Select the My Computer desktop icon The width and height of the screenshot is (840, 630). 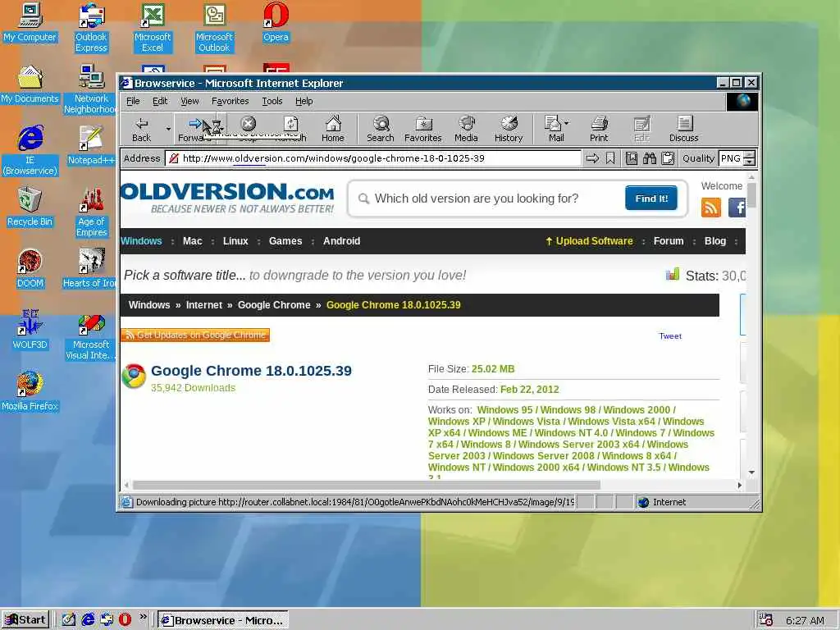click(30, 22)
